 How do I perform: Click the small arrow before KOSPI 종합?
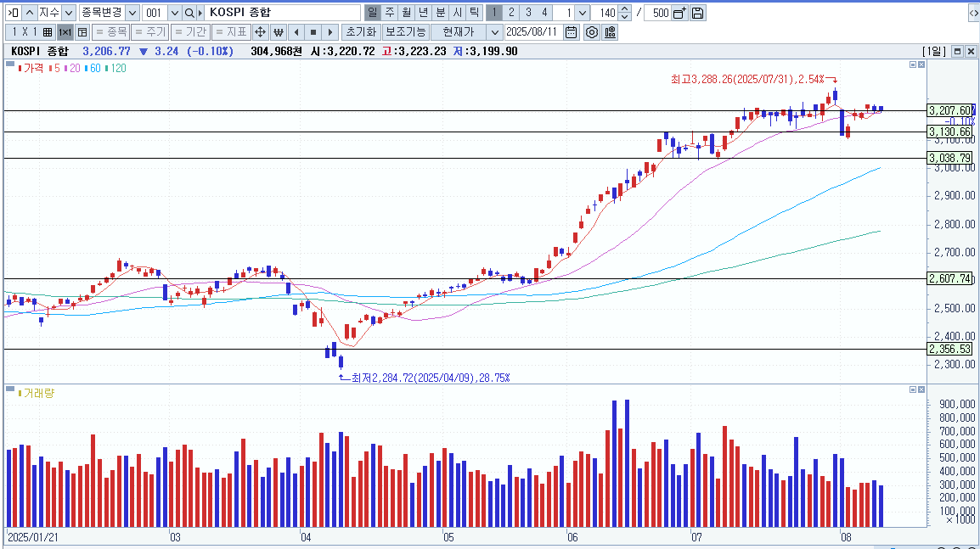pyautogui.click(x=200, y=13)
